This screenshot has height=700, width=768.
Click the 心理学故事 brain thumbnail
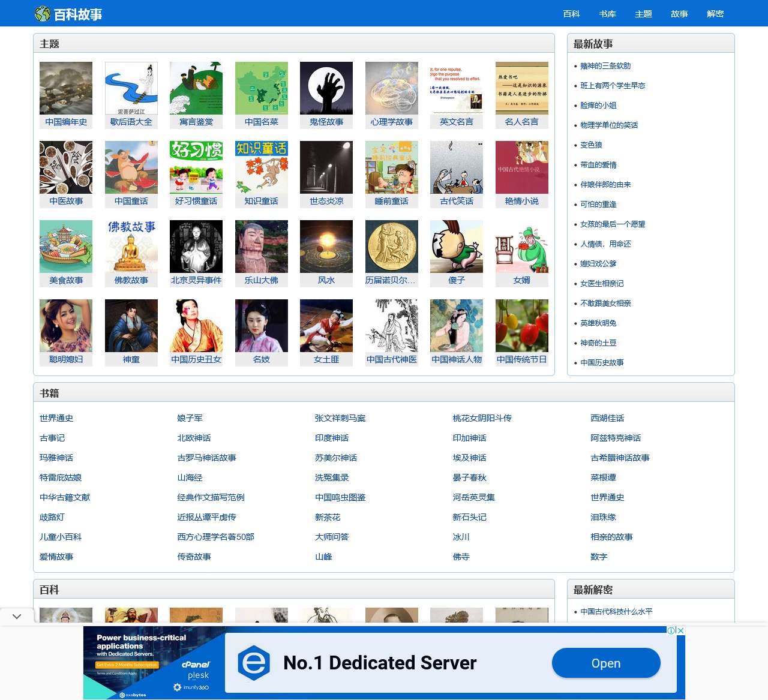392,88
